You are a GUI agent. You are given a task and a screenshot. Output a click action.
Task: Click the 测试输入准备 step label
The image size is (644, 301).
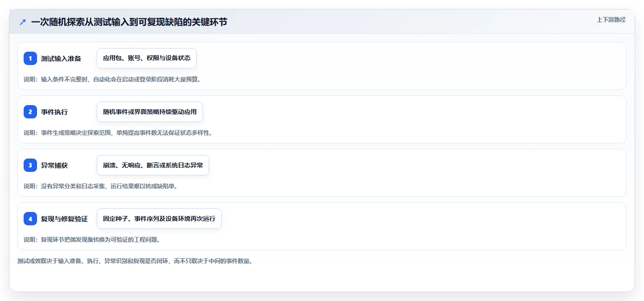61,58
